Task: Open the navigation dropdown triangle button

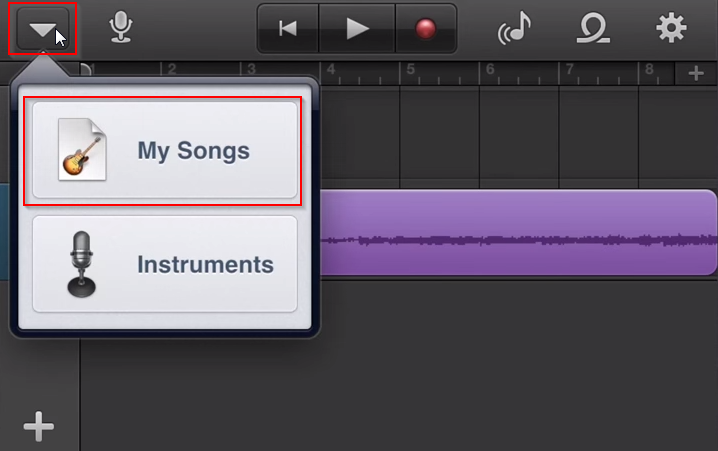Action: coord(43,28)
